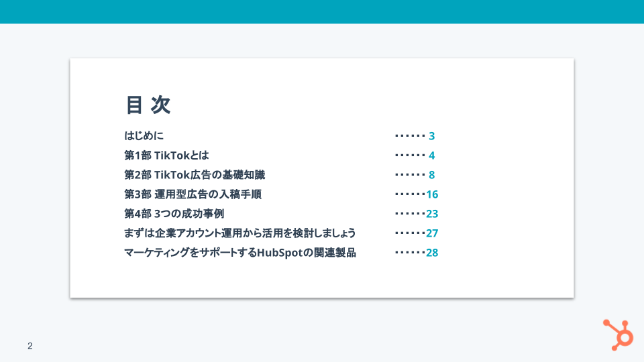This screenshot has width=644, height=362.
Task: Open 第2部 TikTok広告の基礎知識 entry
Action: pyautogui.click(x=195, y=174)
